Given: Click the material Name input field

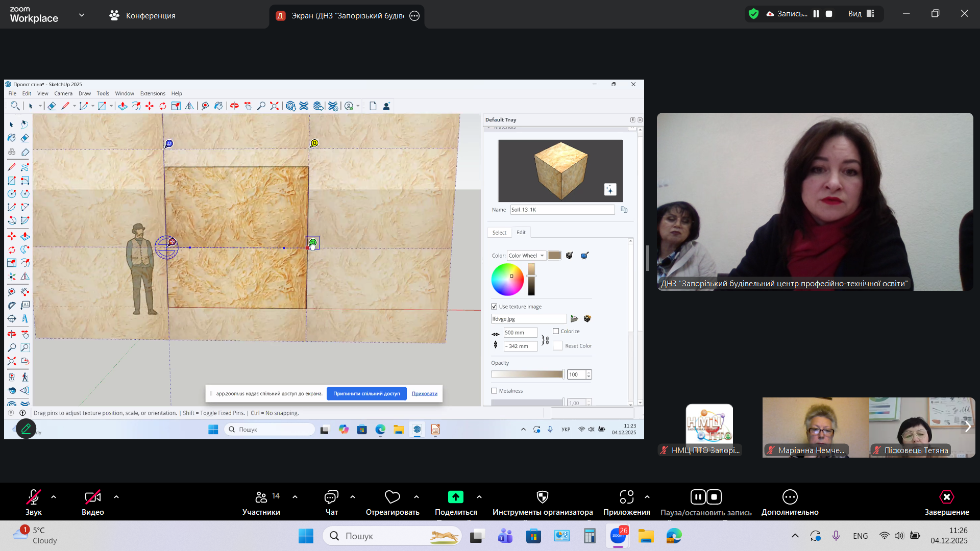Looking at the screenshot, I should point(562,210).
